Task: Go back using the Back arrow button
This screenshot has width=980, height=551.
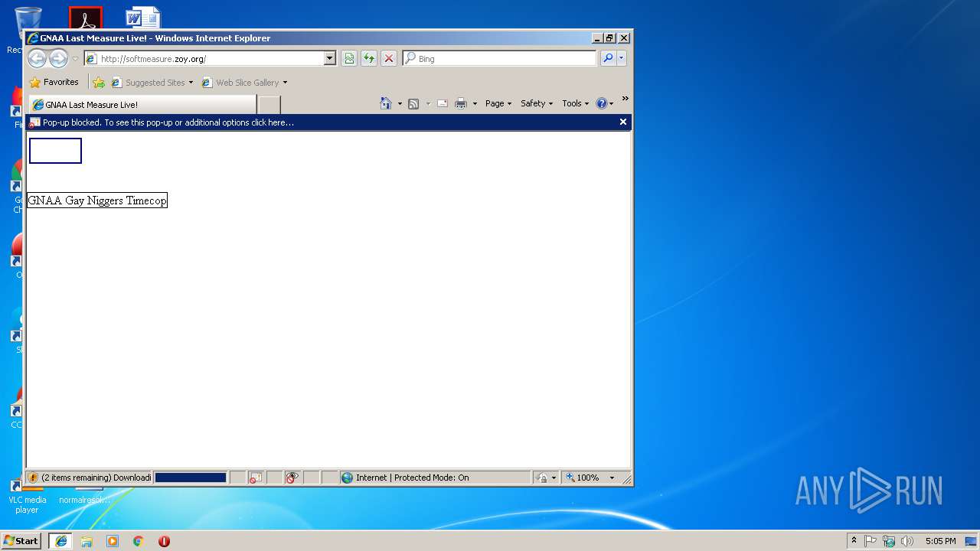Action: pos(37,58)
